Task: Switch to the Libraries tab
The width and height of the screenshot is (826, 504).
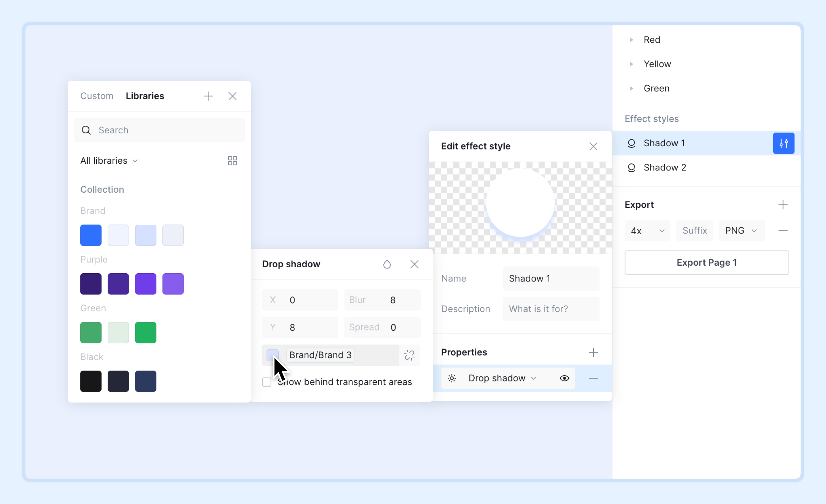Action: (x=145, y=96)
